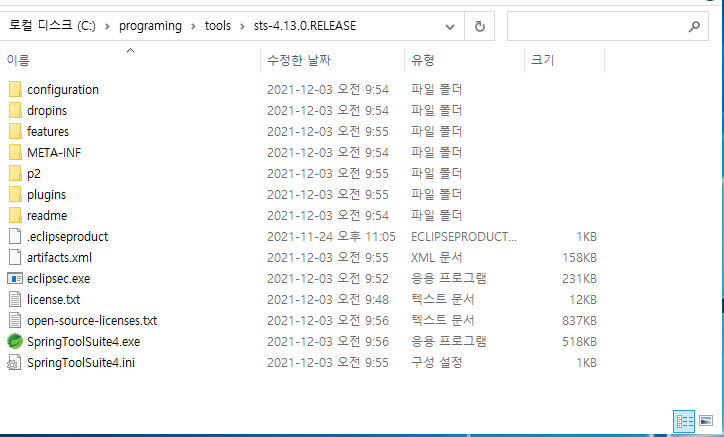This screenshot has height=437, width=724.
Task: Click date 2021-12-03 오전 9:48
Action: click(x=328, y=299)
